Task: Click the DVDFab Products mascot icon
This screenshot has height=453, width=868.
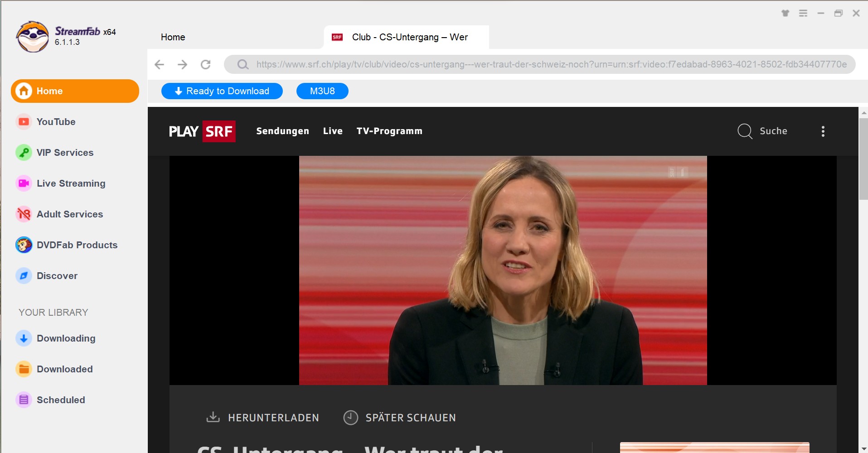Action: (24, 245)
